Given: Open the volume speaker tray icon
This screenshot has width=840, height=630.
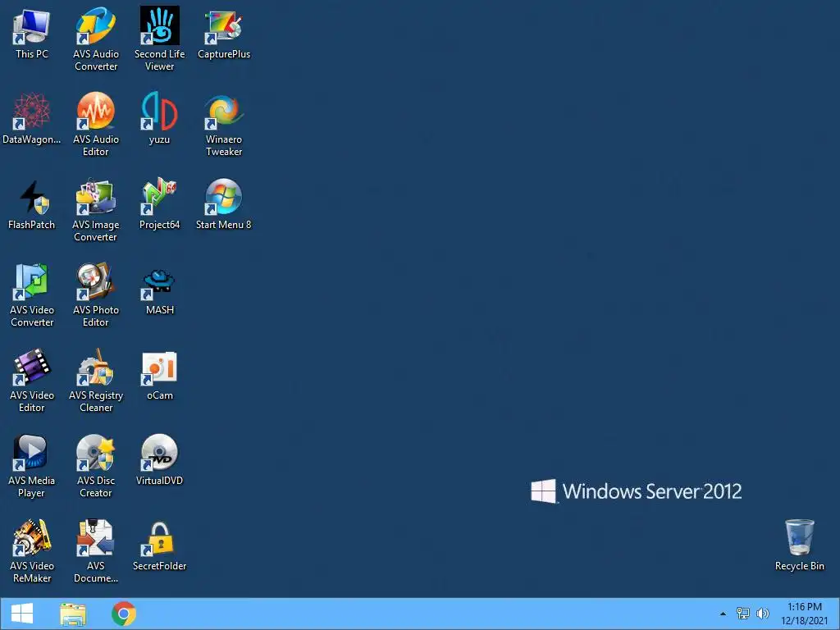Looking at the screenshot, I should [x=762, y=614].
